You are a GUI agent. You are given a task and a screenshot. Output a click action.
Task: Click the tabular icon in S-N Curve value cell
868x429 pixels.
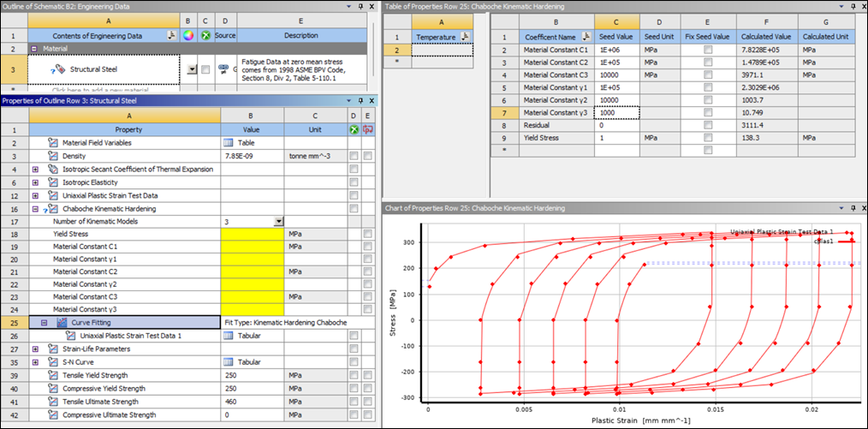pyautogui.click(x=228, y=362)
